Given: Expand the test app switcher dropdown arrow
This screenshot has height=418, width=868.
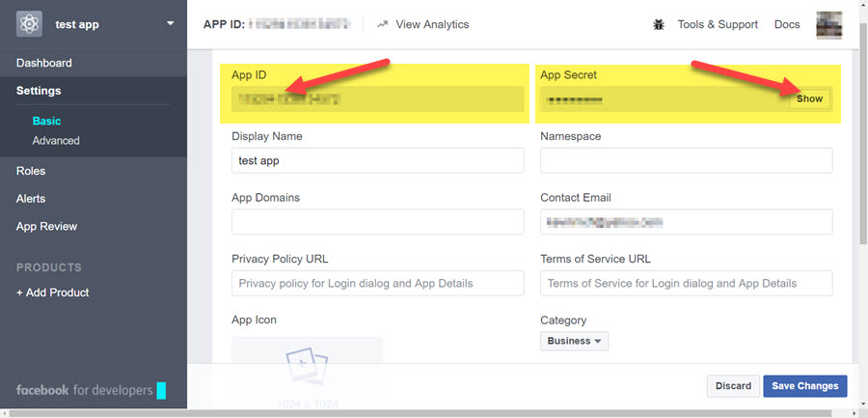Looking at the screenshot, I should click(171, 23).
